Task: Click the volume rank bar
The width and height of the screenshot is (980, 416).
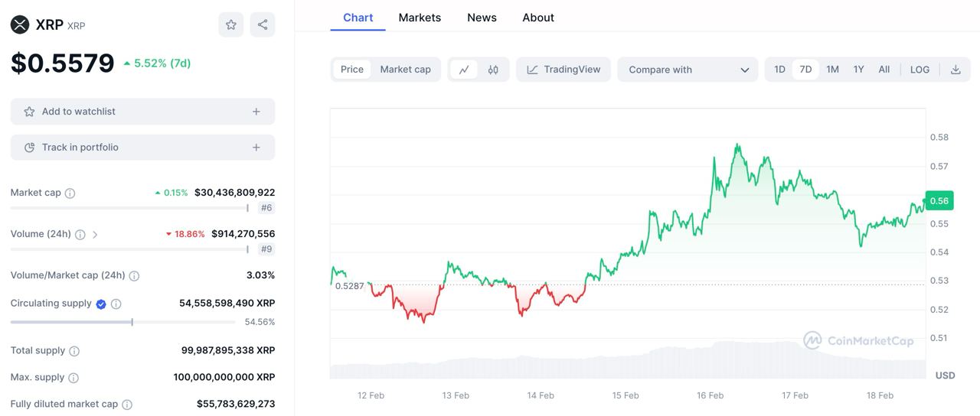Action: click(x=130, y=249)
